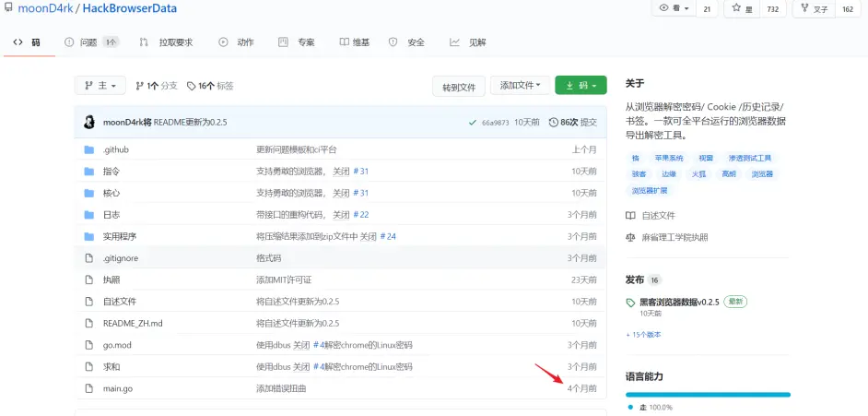Click the main.go file icon
The image size is (868, 416).
(88, 388)
